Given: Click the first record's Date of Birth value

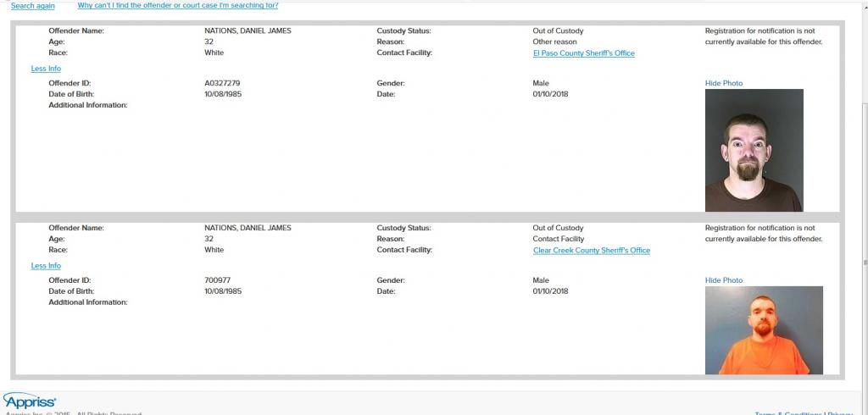Looking at the screenshot, I should click(223, 94).
